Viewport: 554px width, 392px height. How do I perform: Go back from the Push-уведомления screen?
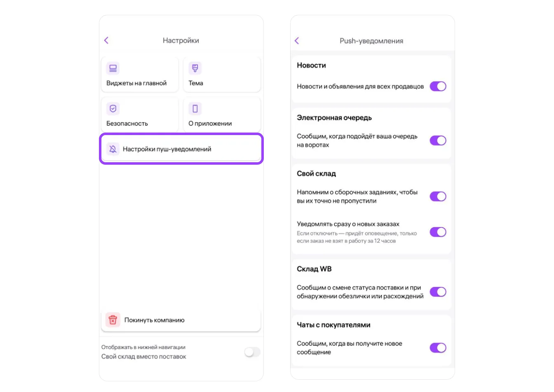click(297, 40)
